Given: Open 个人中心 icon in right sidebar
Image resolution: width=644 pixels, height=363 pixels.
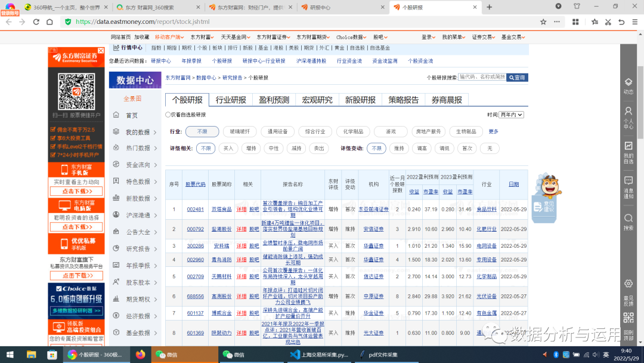Looking at the screenshot, I should point(628,118).
